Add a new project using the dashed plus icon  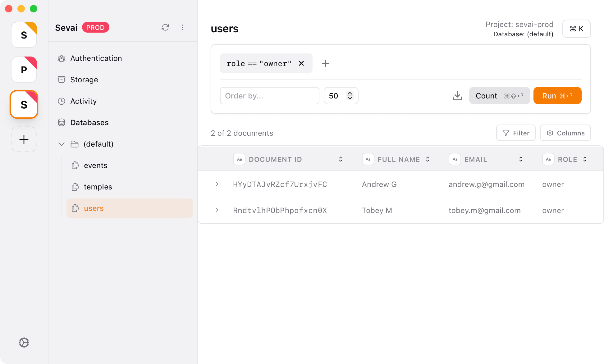pos(24,139)
